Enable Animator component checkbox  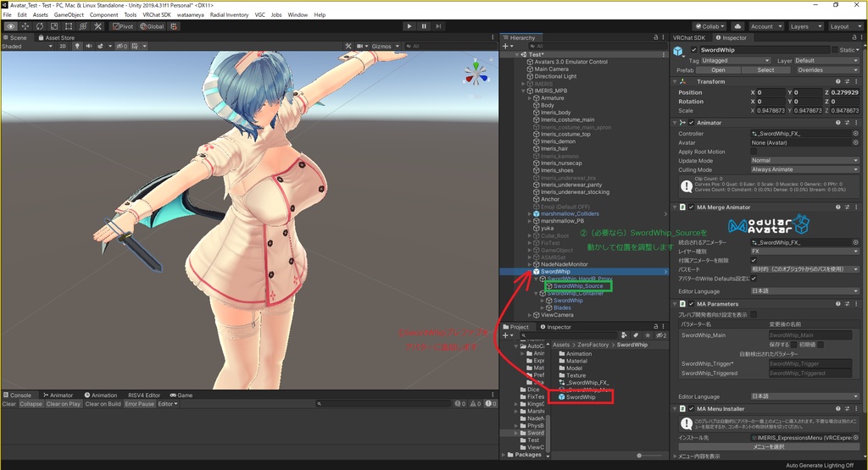(x=691, y=123)
